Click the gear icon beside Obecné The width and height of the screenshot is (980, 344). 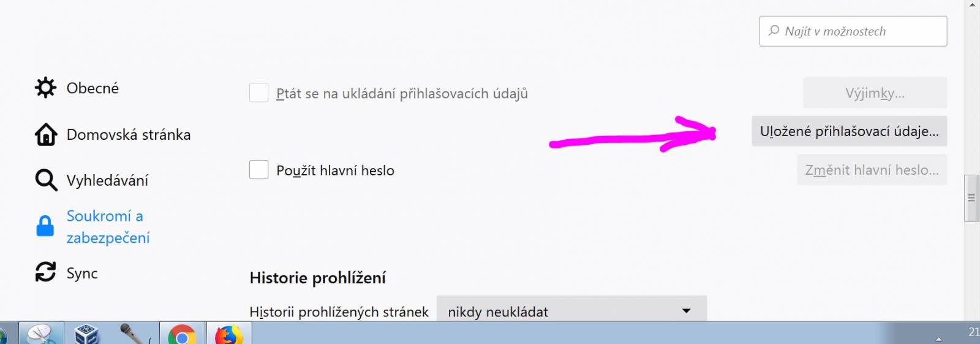click(x=46, y=88)
